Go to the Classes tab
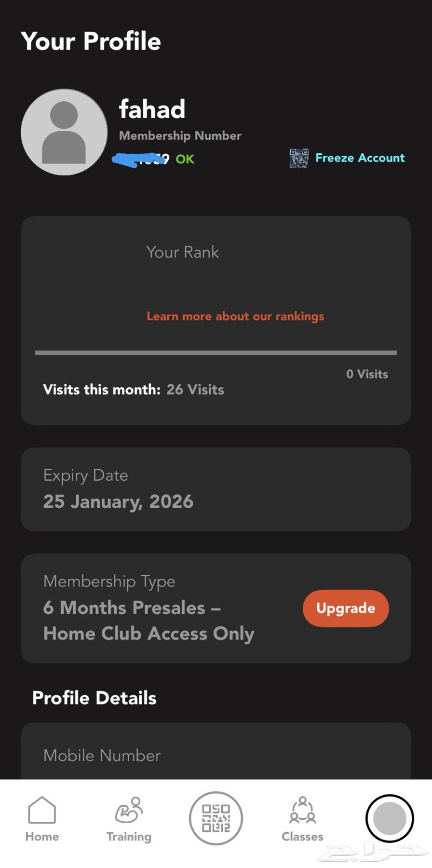This screenshot has height=868, width=432. (x=302, y=811)
